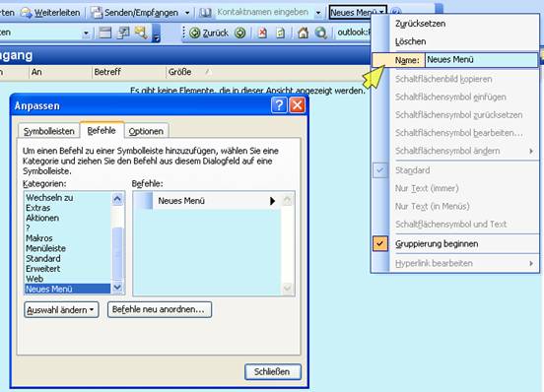Choose Schaltflächensymbol bearbeiten entry
Viewport: 544px width, 392px height.
pos(456,133)
